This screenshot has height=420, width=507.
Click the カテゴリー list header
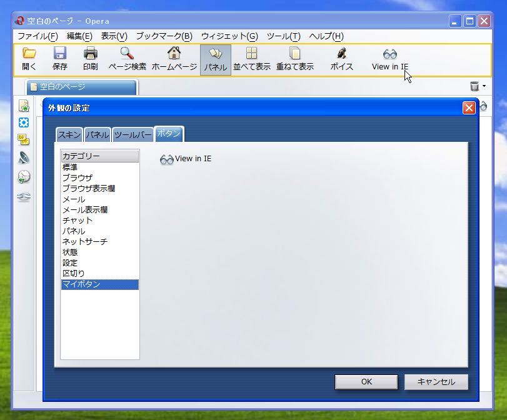click(100, 156)
